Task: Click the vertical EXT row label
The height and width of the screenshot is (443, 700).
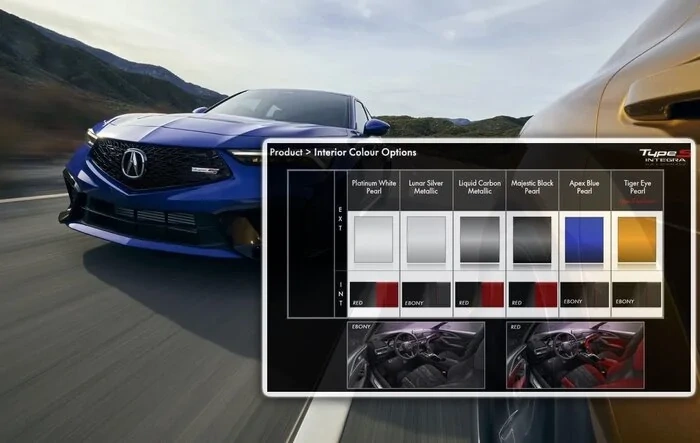Action: (x=340, y=219)
